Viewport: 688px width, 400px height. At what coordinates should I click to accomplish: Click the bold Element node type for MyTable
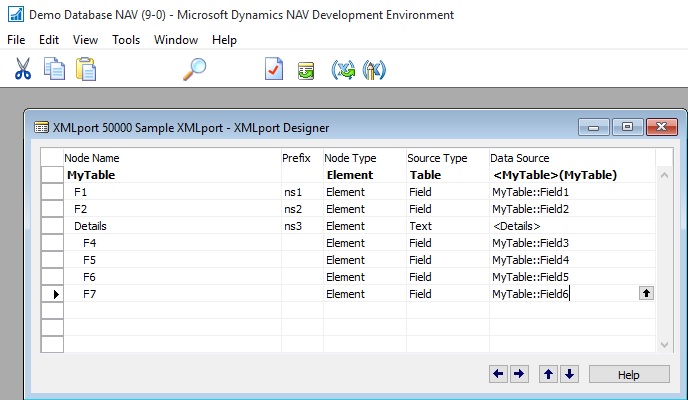tap(365, 175)
